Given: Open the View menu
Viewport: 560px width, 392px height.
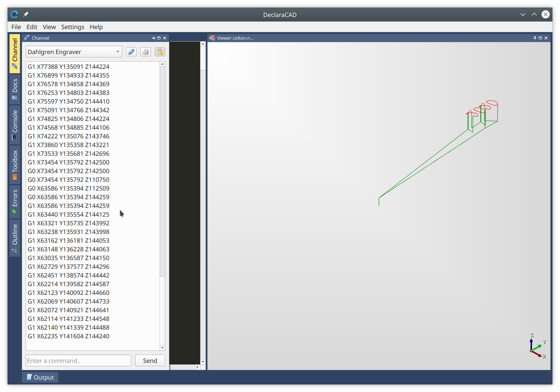Looking at the screenshot, I should tap(49, 27).
